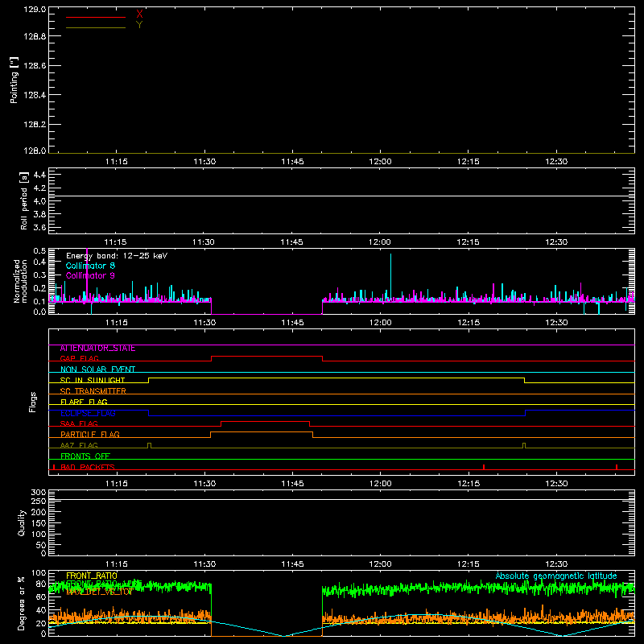Screen dimensions: 644x644
Task: Click the white roll period trace line
Action: point(341,196)
